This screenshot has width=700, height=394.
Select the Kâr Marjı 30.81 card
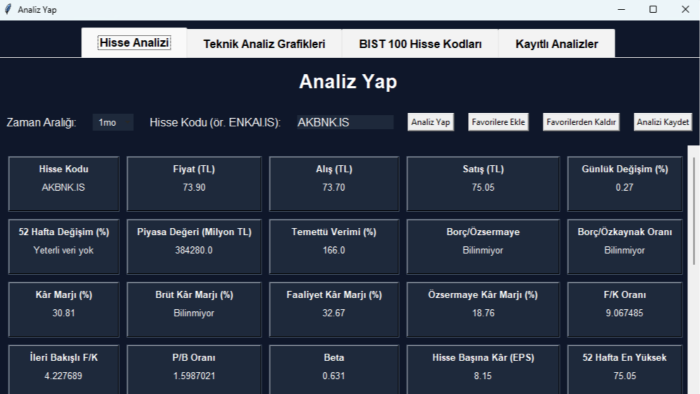pyautogui.click(x=63, y=309)
